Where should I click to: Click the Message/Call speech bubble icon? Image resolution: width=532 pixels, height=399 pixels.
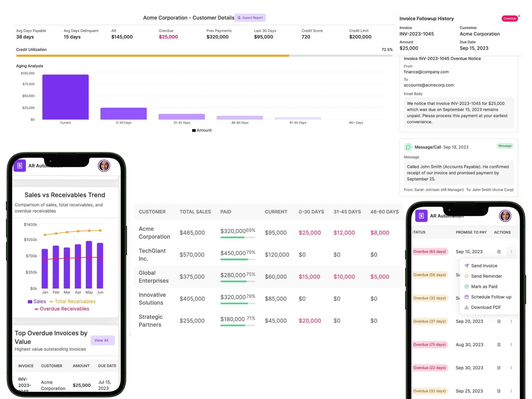(x=408, y=147)
